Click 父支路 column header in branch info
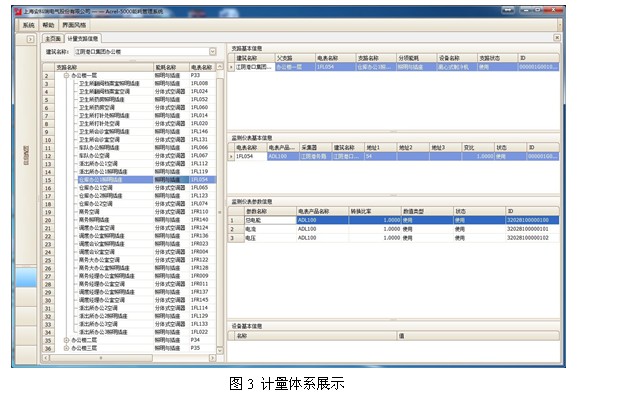Viewport: 629px width, 393px height. pyautogui.click(x=295, y=58)
